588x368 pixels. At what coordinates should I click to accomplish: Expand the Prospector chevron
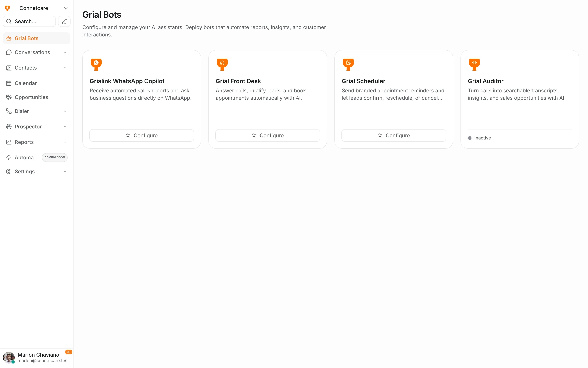tap(65, 127)
